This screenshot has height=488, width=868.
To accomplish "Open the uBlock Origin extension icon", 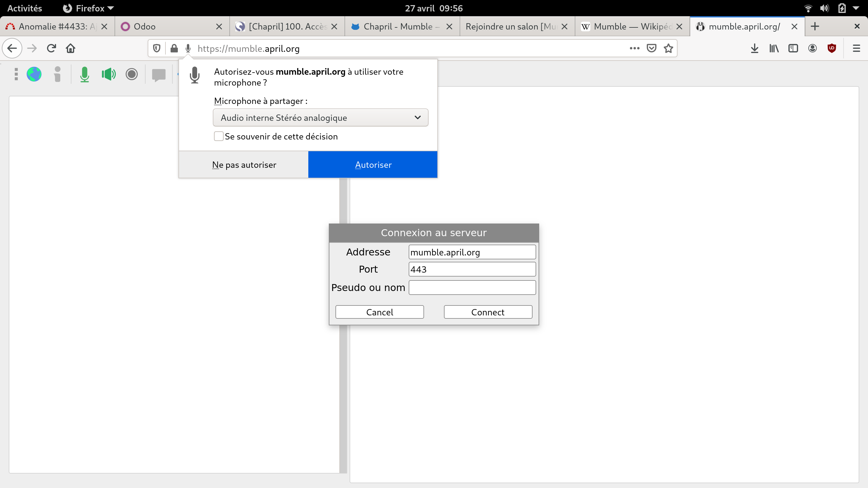I will [x=832, y=48].
